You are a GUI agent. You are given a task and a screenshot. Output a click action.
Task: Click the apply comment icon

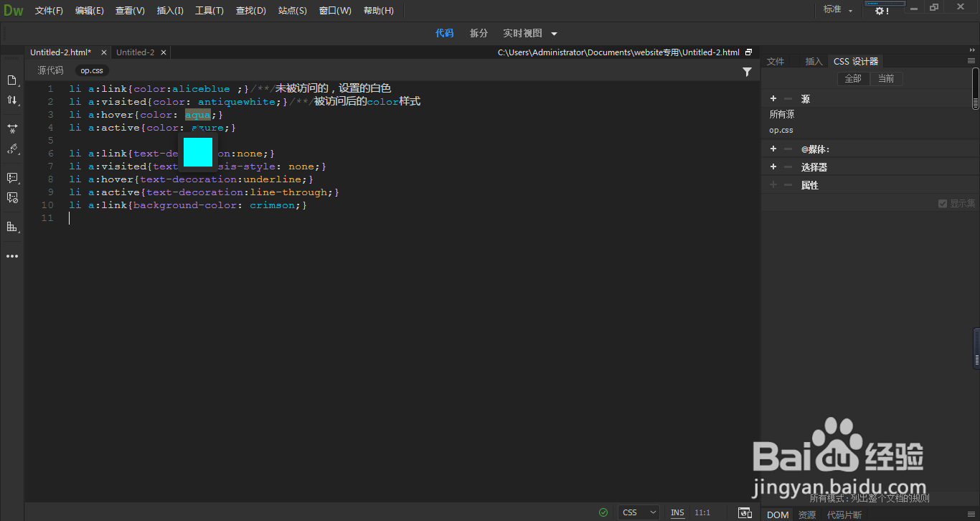point(11,177)
